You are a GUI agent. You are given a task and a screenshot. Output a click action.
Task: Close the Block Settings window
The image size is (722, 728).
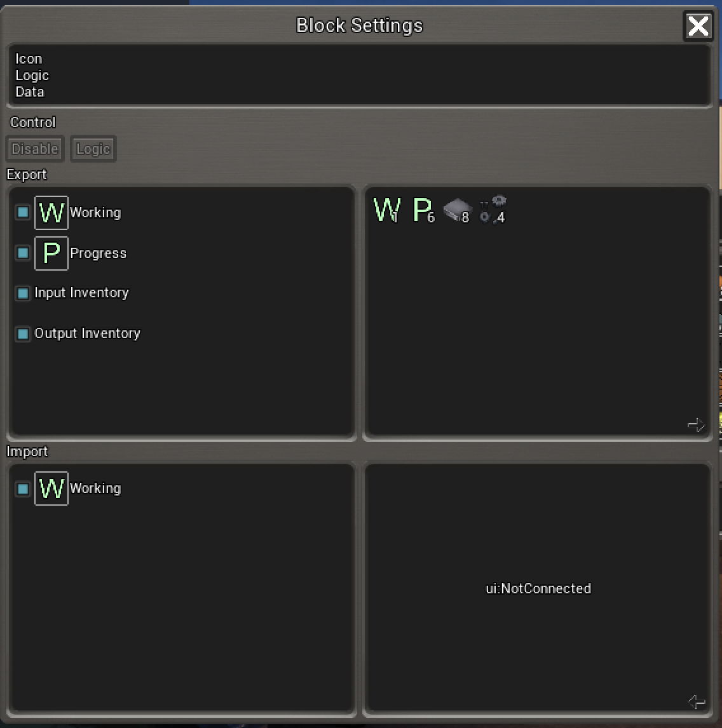tap(698, 27)
